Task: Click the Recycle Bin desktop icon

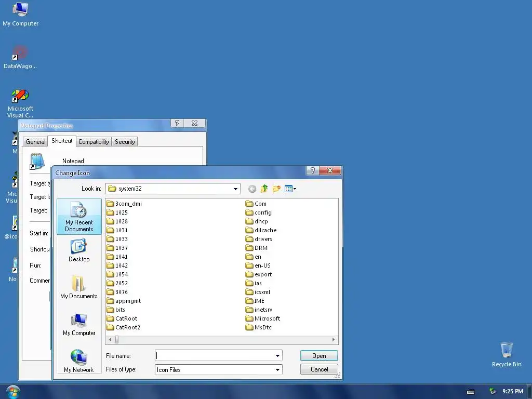Action: tap(507, 355)
